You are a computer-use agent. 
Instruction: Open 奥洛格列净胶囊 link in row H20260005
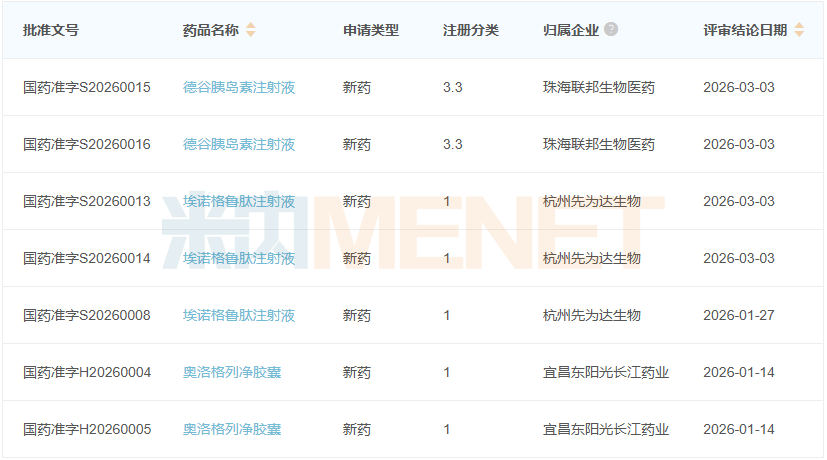[232, 429]
